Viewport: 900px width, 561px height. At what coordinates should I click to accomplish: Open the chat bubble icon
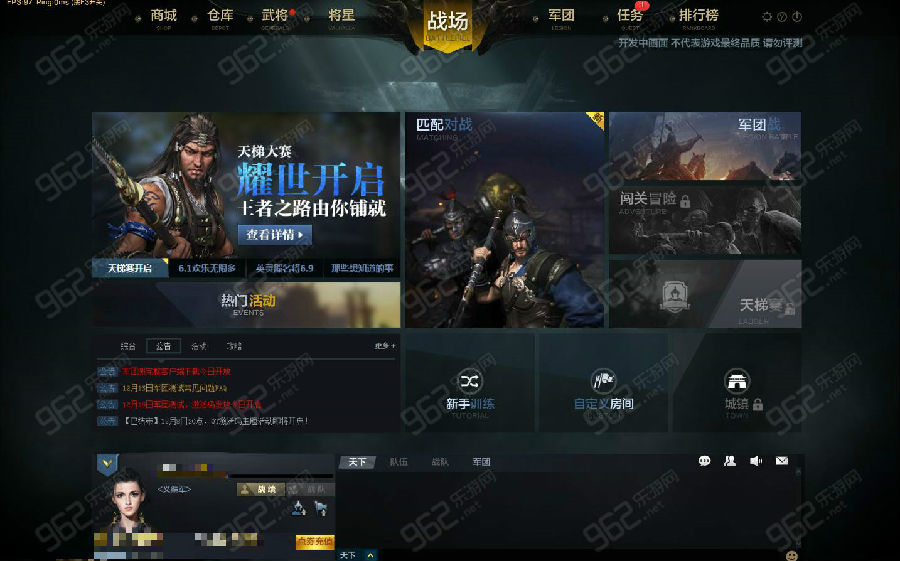pos(704,461)
